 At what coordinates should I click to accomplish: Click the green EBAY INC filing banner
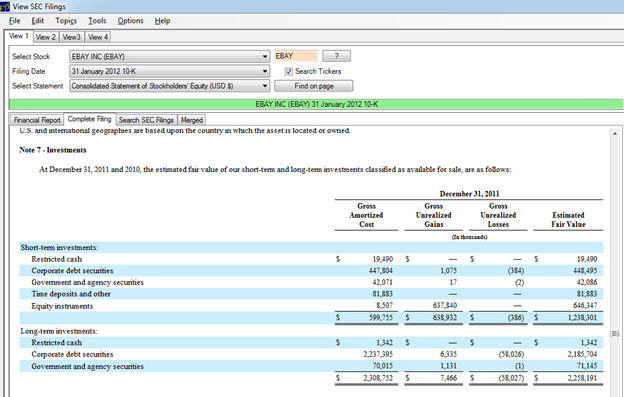pos(316,104)
